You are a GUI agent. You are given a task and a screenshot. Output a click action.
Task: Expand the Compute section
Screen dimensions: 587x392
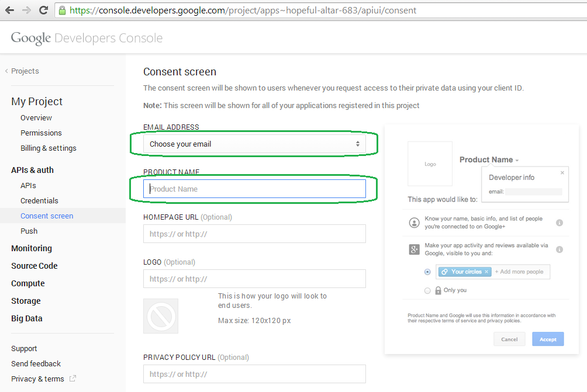coord(28,283)
